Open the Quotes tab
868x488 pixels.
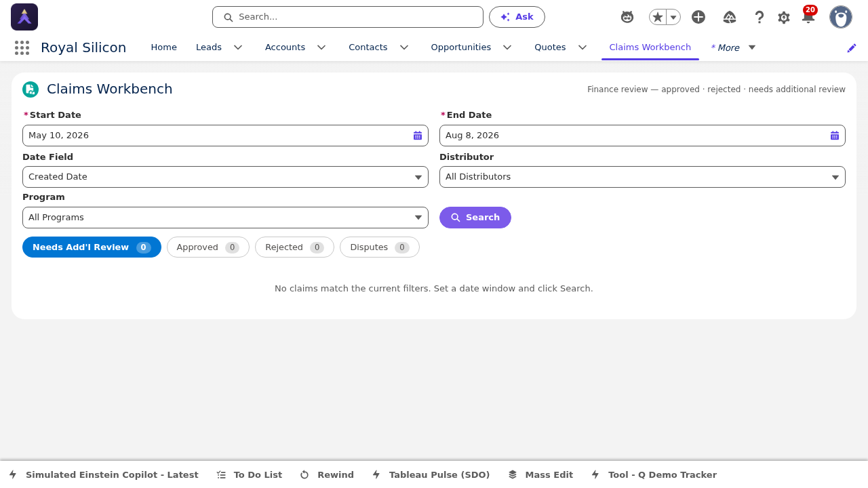pos(550,47)
